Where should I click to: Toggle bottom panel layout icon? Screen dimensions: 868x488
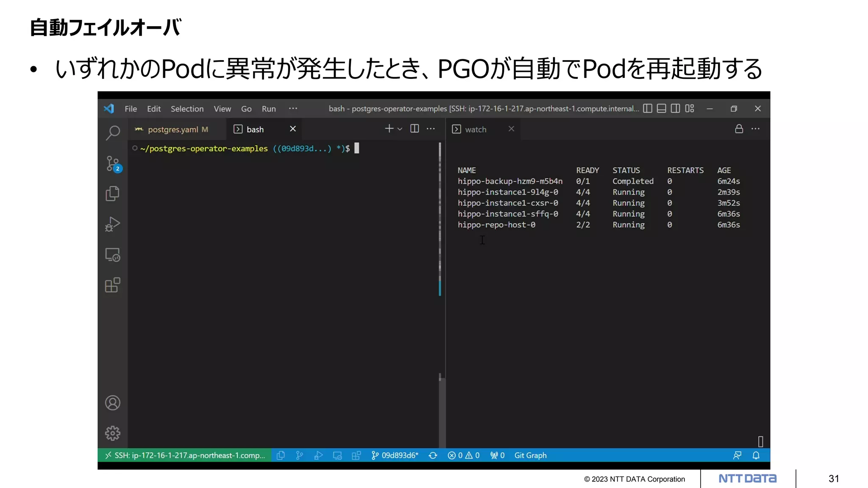click(661, 108)
